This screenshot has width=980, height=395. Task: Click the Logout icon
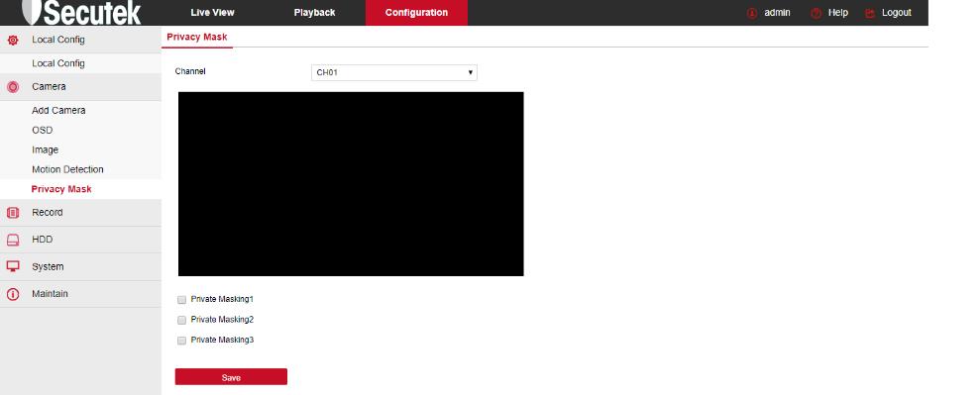pos(870,13)
